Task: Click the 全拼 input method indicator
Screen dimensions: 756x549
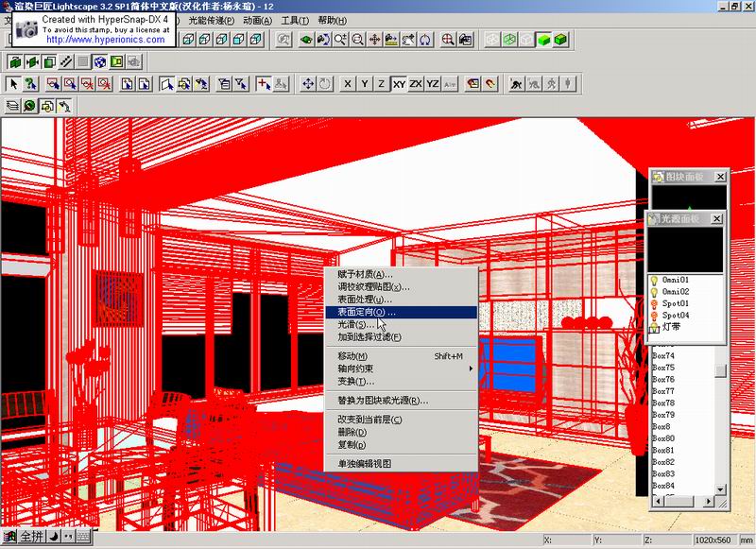Action: [x=31, y=536]
